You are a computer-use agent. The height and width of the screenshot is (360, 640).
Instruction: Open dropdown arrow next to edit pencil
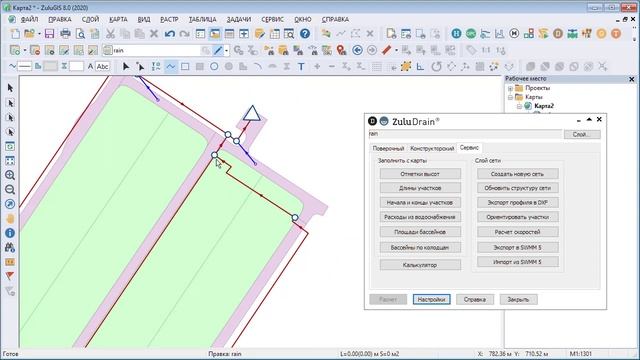point(227,50)
